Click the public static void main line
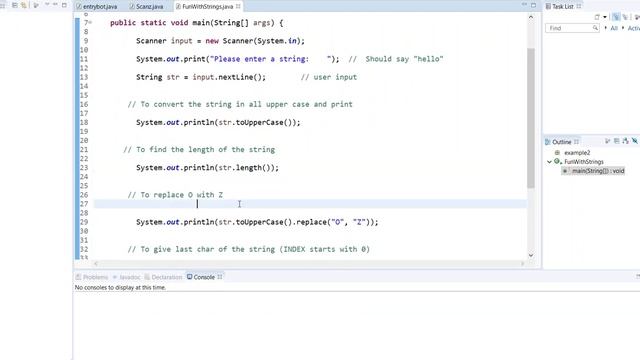This screenshot has height=360, width=640. pyautogui.click(x=197, y=23)
